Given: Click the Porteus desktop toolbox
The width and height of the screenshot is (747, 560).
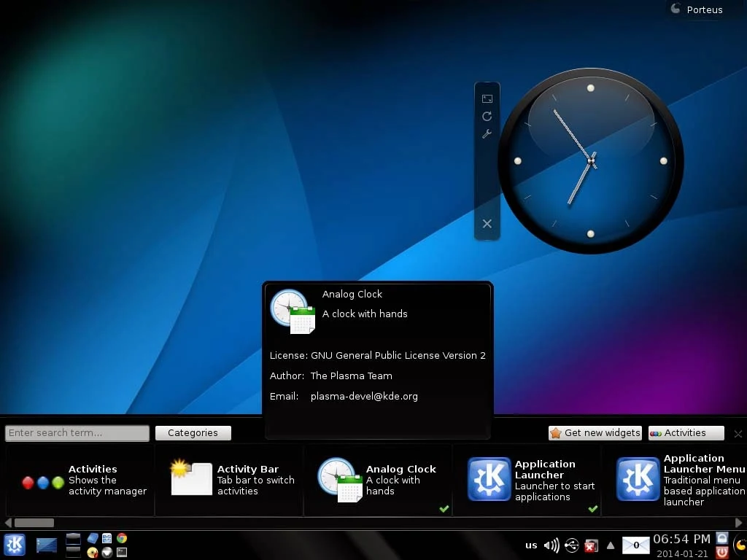Looking at the screenshot, I should click(x=697, y=9).
